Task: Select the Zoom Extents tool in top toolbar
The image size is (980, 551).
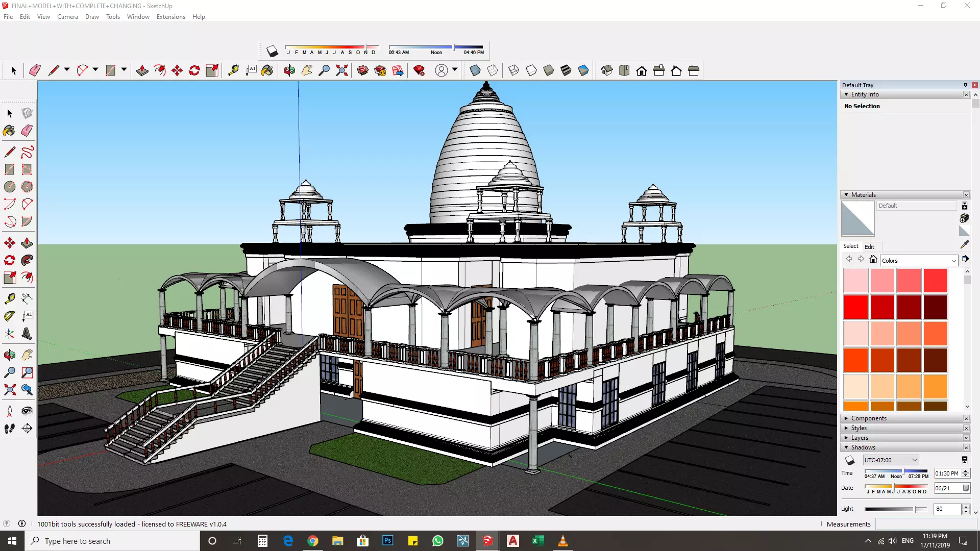Action: 342,70
